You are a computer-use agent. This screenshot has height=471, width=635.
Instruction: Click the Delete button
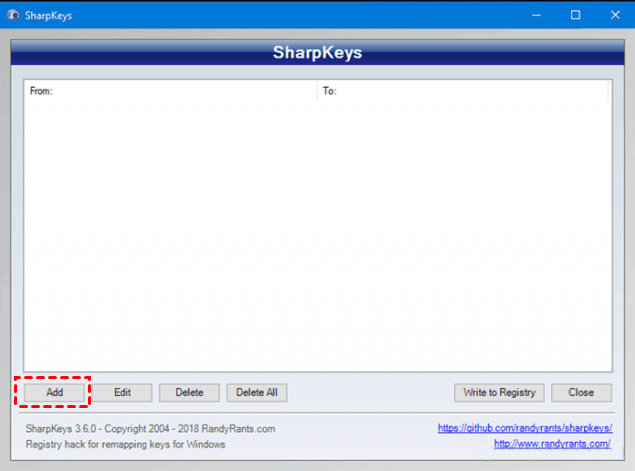190,392
